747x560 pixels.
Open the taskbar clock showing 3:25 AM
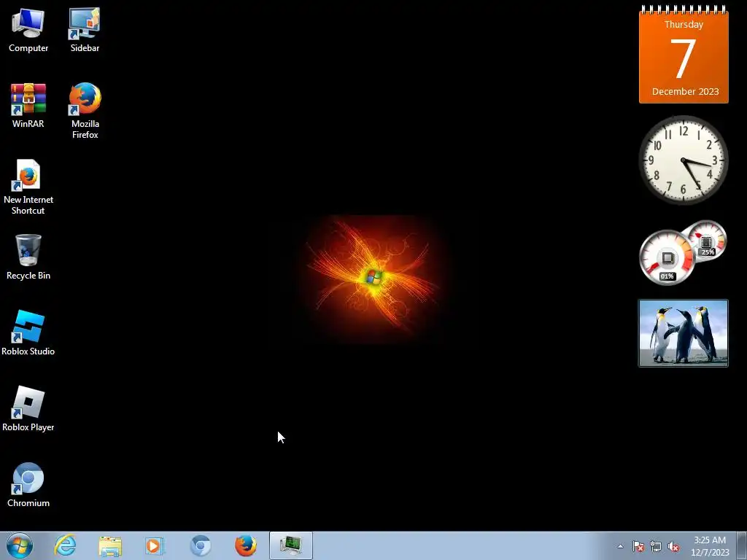pyautogui.click(x=710, y=546)
